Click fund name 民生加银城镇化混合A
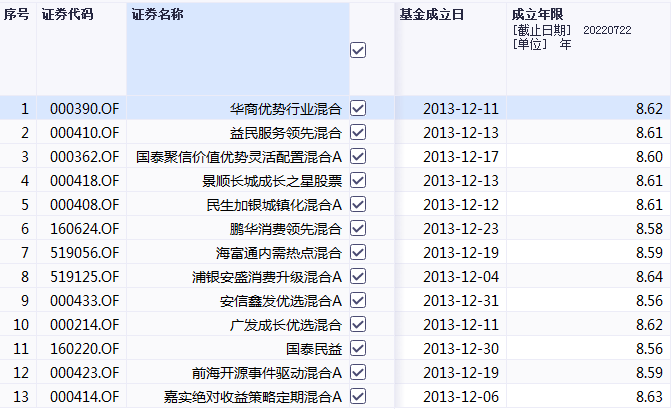671x412 pixels. (x=274, y=205)
